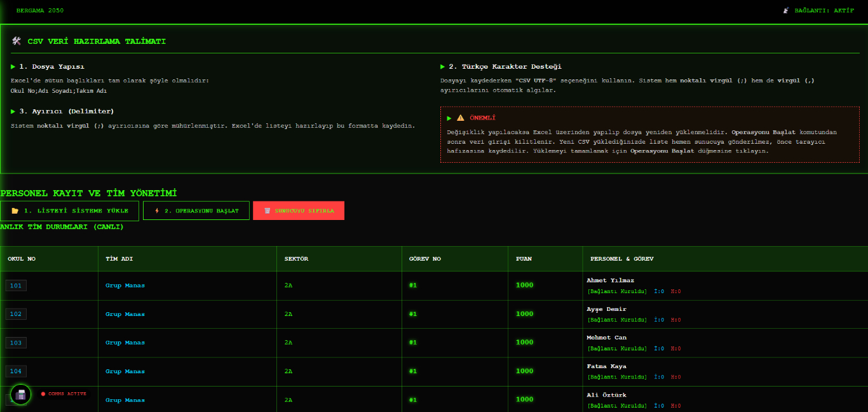Click the satellite icon beside Bağlantı: Aktif
The image size is (868, 412).
tap(786, 10)
